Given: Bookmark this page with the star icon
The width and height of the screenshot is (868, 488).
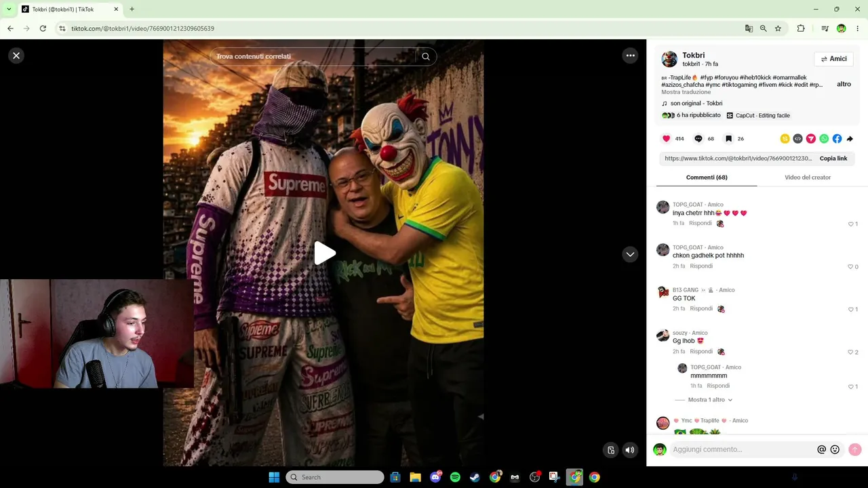Looking at the screenshot, I should point(778,28).
